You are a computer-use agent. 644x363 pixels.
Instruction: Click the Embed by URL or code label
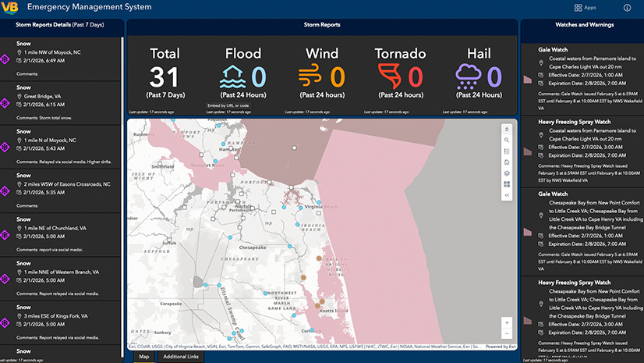(228, 105)
